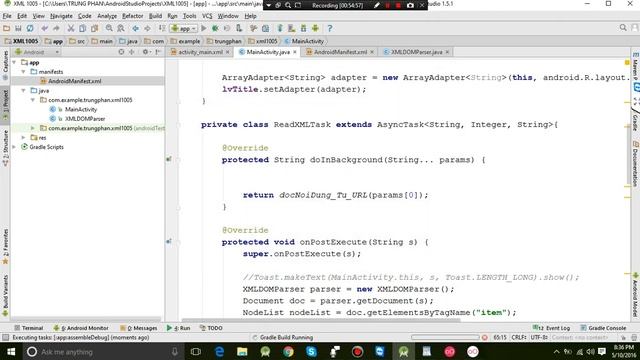Run the app with green play icon
This screenshot has width=640, height=360.
(204, 28)
